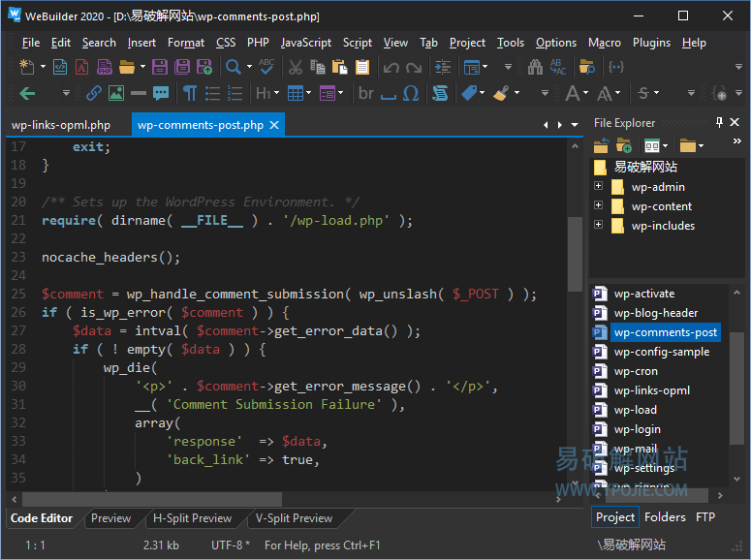Screen dimensions: 751x560
Task: Open the JavaScript menu
Action: (x=305, y=43)
